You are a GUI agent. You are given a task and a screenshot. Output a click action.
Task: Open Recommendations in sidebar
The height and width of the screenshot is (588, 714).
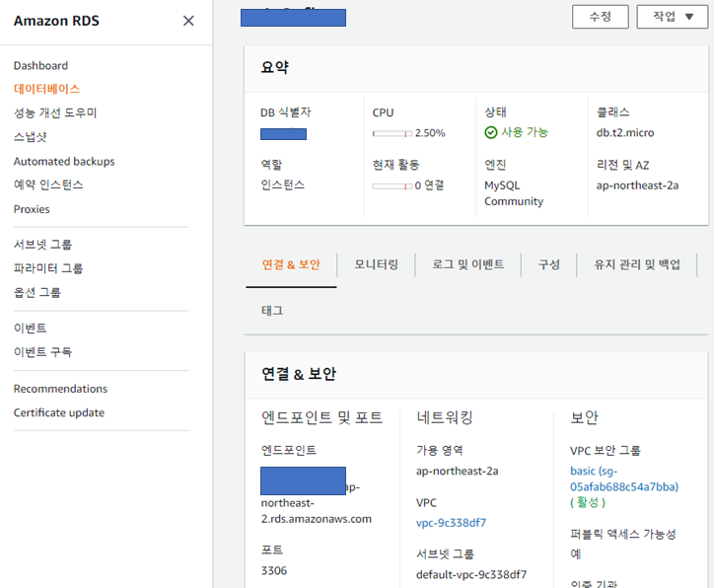coord(60,389)
